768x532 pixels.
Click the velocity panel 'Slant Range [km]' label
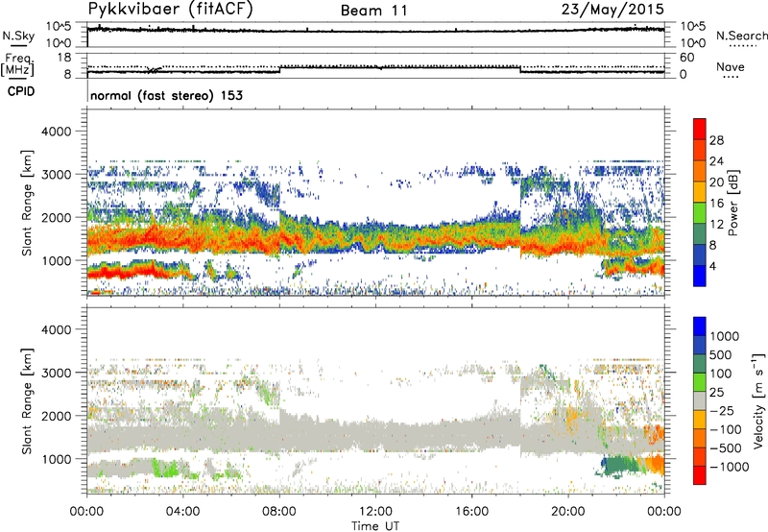27,401
